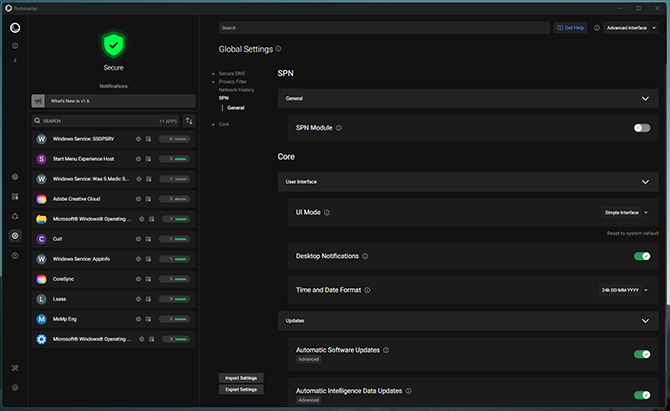This screenshot has height=411, width=670.
Task: Click the 11 APPS count label
Action: coord(168,121)
